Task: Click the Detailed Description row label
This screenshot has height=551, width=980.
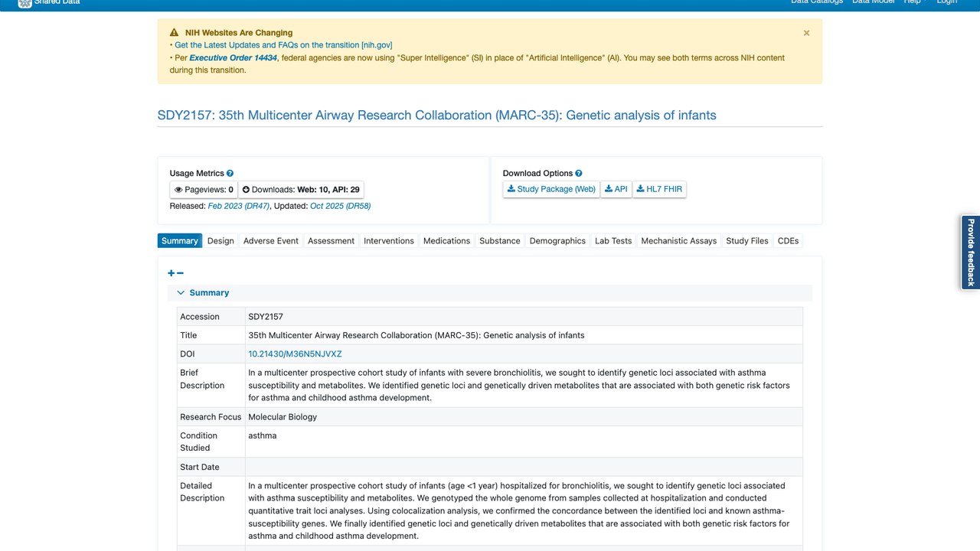Action: [202, 491]
